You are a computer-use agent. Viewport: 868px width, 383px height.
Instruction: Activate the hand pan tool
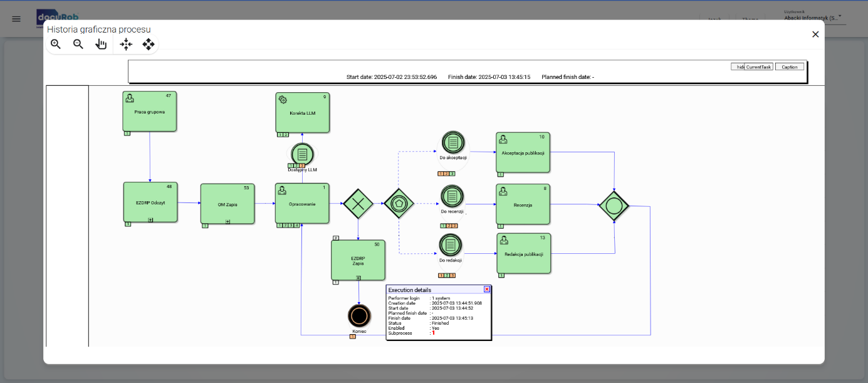point(101,44)
